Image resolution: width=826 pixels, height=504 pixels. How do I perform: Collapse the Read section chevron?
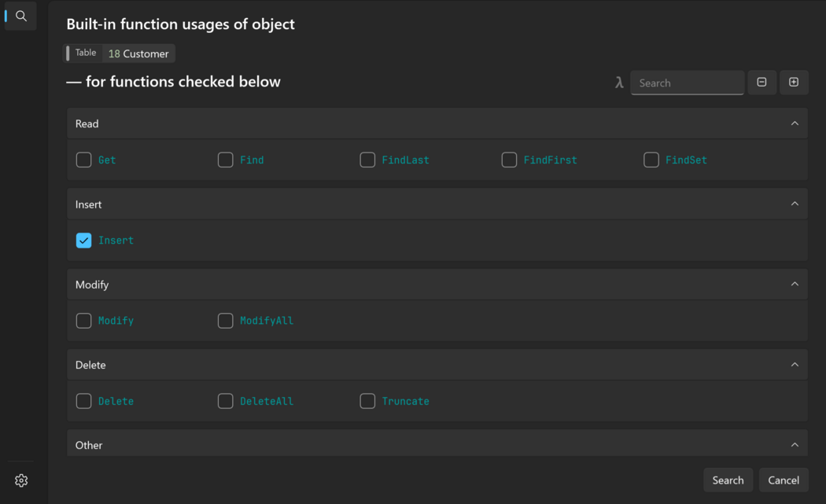click(x=795, y=123)
